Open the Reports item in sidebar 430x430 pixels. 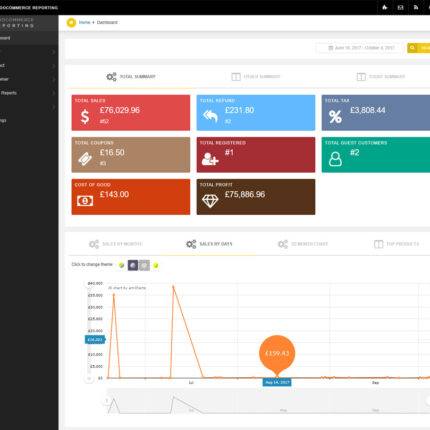point(29,93)
